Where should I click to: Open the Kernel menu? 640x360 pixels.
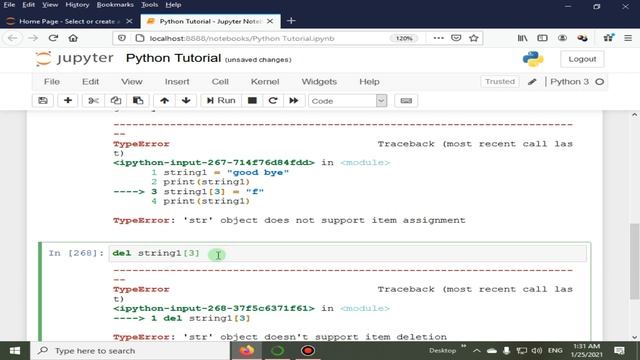point(265,82)
